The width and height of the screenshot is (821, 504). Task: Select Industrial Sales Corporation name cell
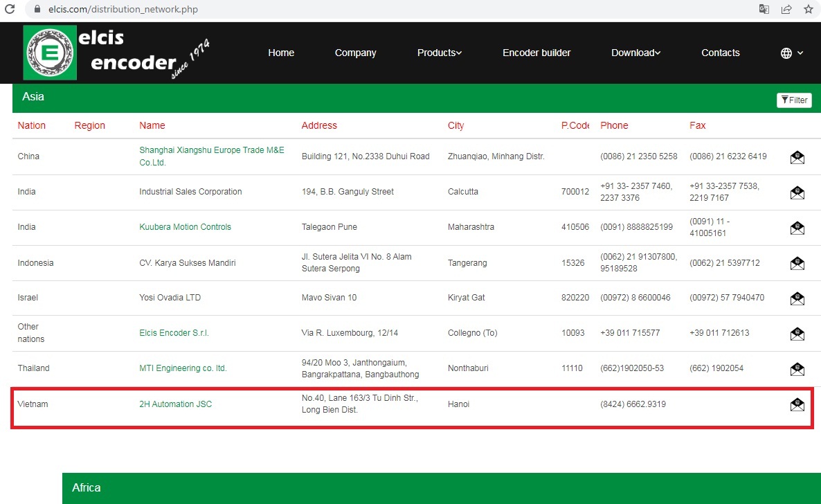click(190, 192)
